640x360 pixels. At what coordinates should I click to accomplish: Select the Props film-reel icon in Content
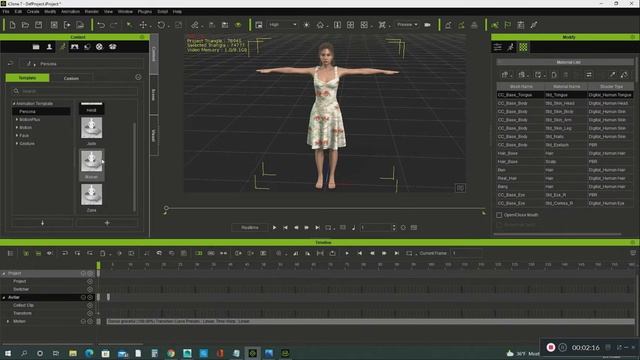point(99,47)
